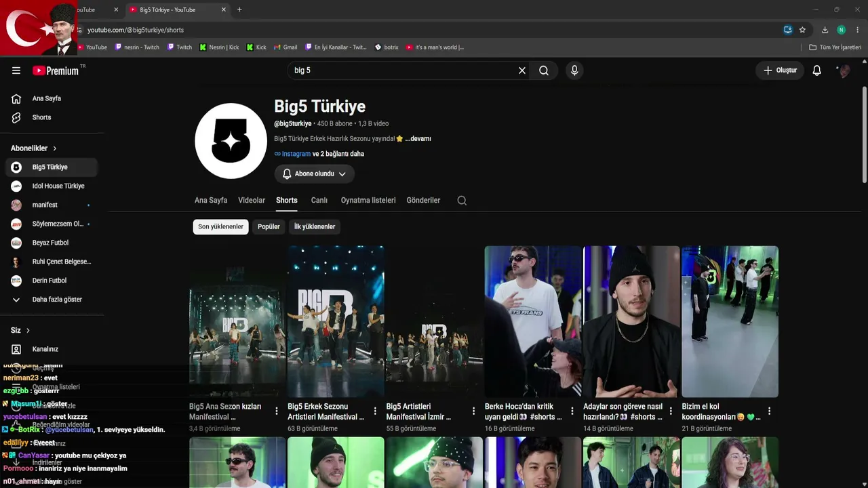
Task: Open Big5 Türkiye in subscriptions list
Action: [x=52, y=167]
